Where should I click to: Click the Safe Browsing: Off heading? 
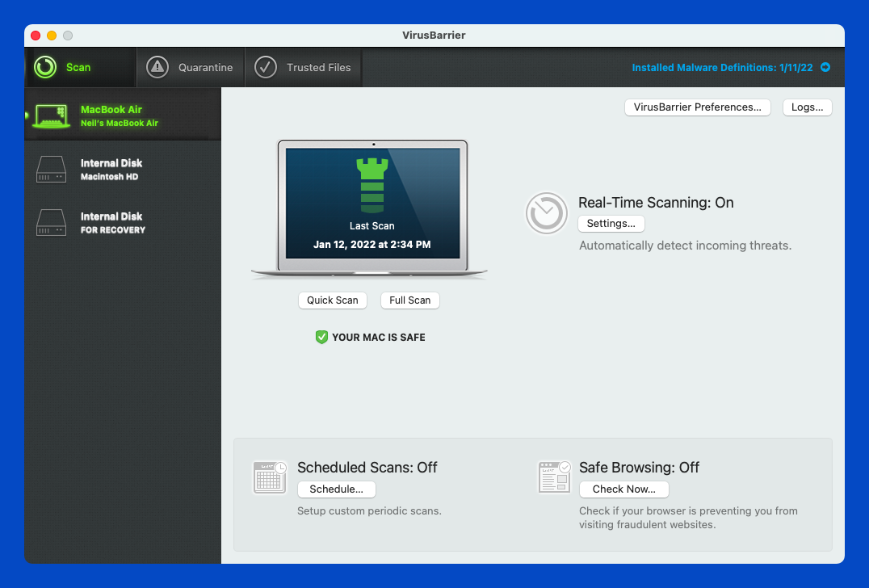click(x=639, y=468)
